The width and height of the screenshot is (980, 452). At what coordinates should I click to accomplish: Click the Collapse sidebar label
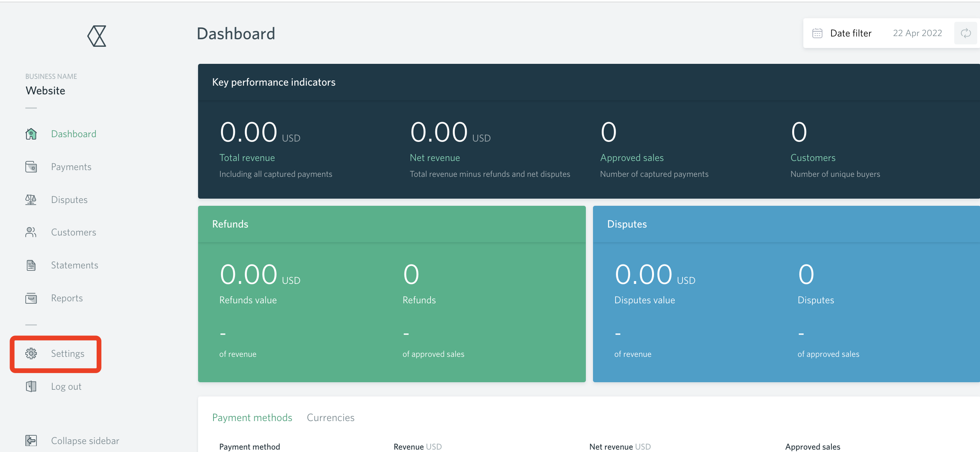pyautogui.click(x=85, y=441)
